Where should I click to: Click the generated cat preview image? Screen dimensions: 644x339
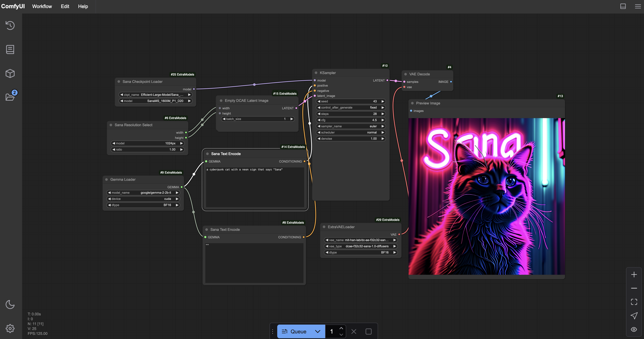pyautogui.click(x=486, y=196)
